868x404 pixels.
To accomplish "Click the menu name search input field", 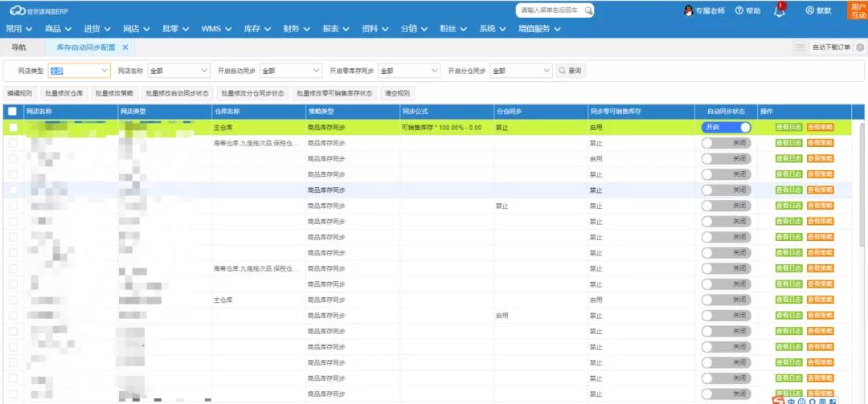I will (x=550, y=10).
